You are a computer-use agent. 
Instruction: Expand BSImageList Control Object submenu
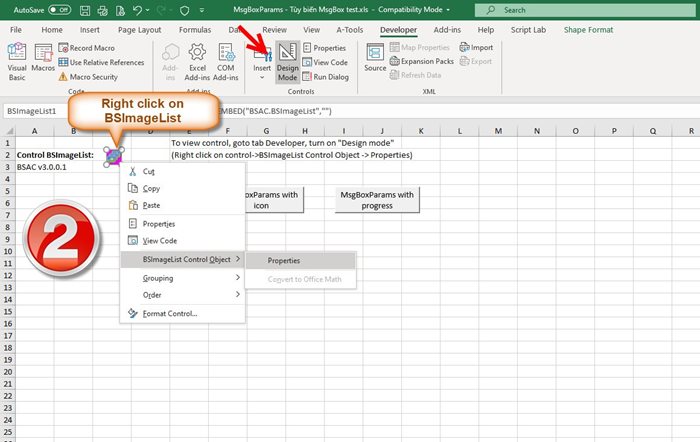point(183,259)
